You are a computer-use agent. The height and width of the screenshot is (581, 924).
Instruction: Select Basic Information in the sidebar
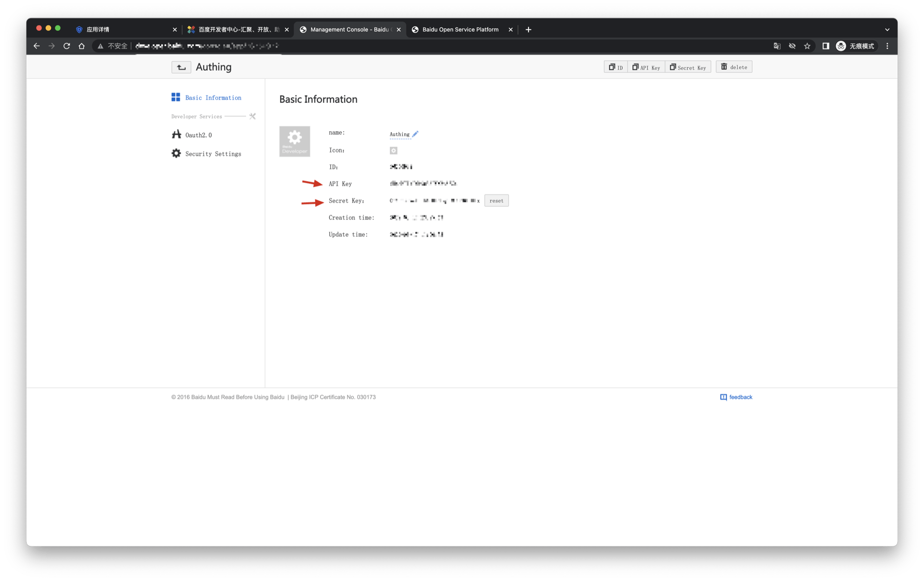pos(213,97)
